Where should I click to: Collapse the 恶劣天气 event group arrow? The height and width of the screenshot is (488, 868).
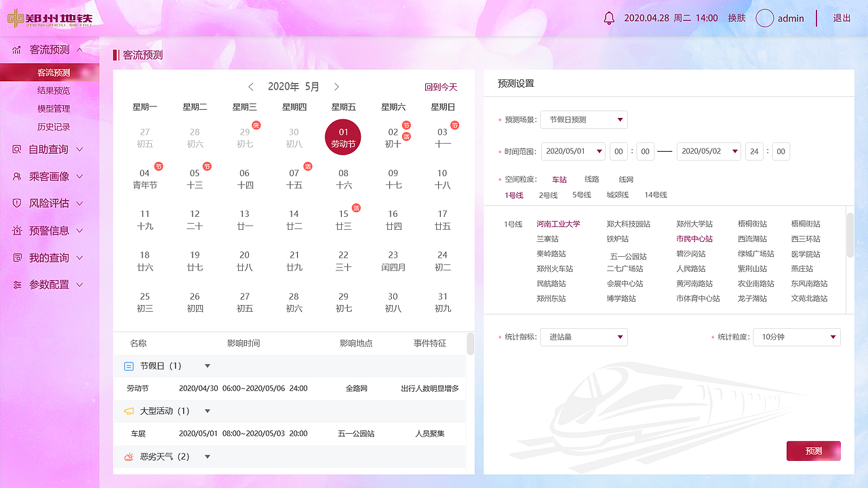208,457
